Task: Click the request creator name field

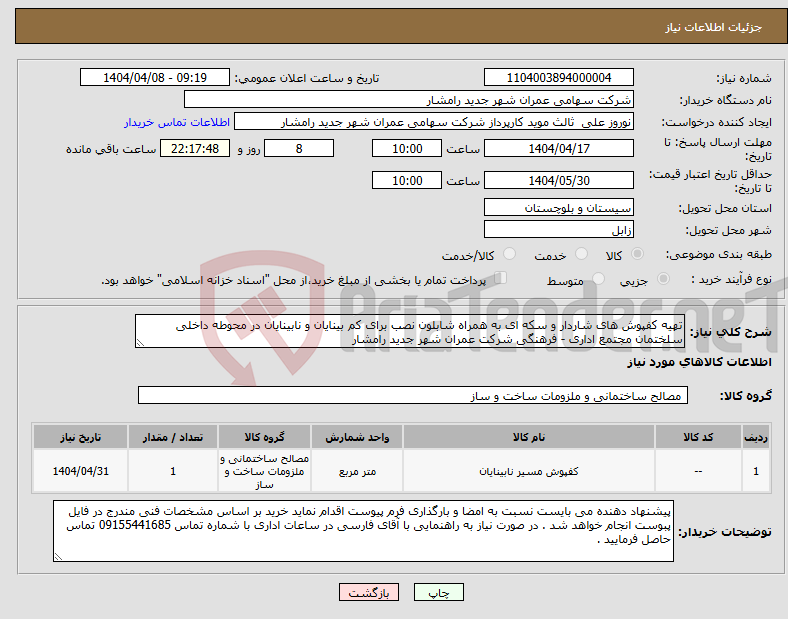Action: pyautogui.click(x=434, y=122)
